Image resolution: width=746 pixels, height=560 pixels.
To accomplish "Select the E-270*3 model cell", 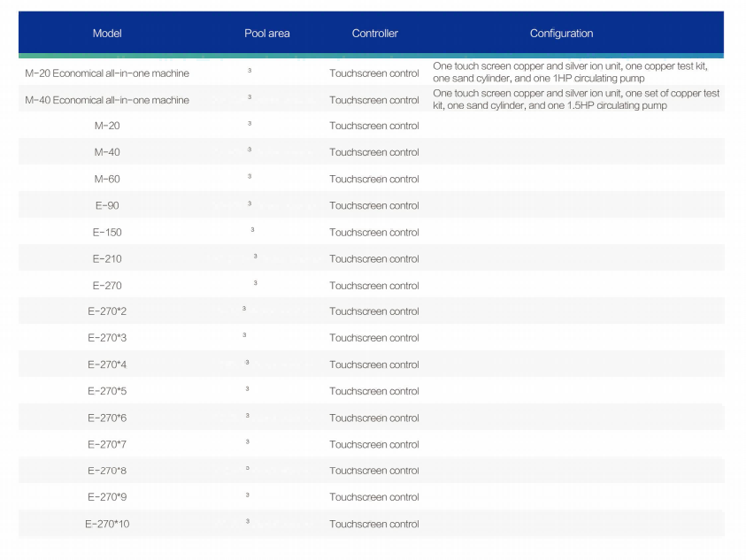I will (x=107, y=338).
